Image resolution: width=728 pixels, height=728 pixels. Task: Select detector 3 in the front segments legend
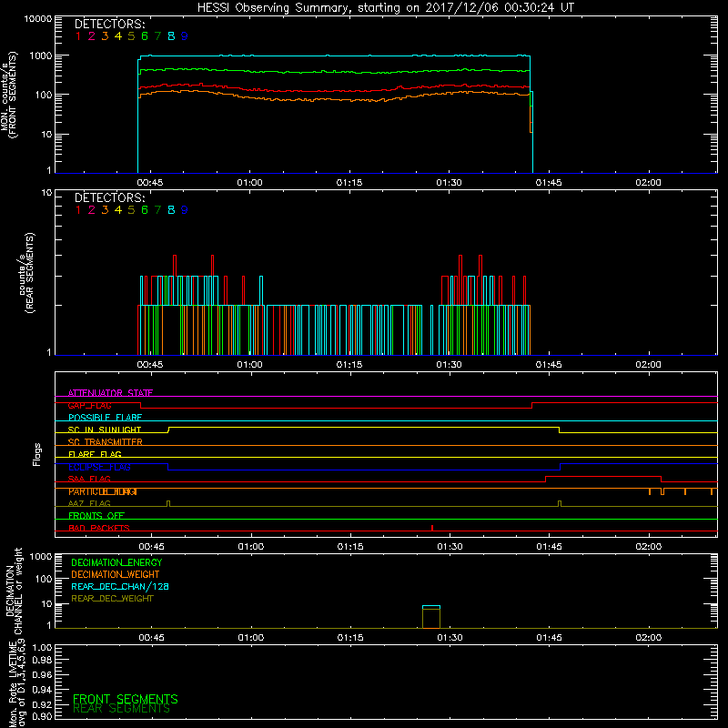(x=105, y=36)
